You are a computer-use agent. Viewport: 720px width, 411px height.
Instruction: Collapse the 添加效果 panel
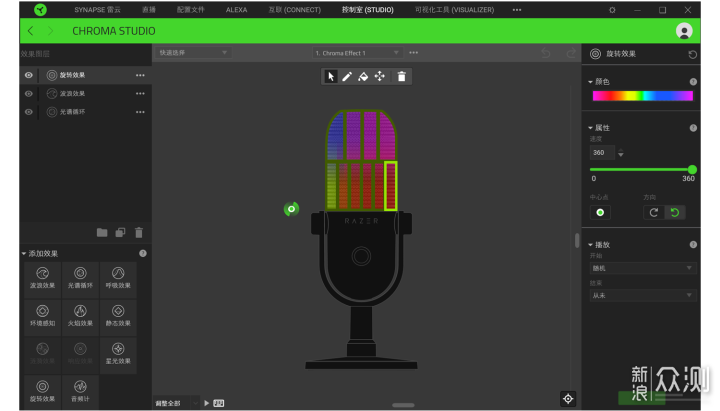(24, 253)
